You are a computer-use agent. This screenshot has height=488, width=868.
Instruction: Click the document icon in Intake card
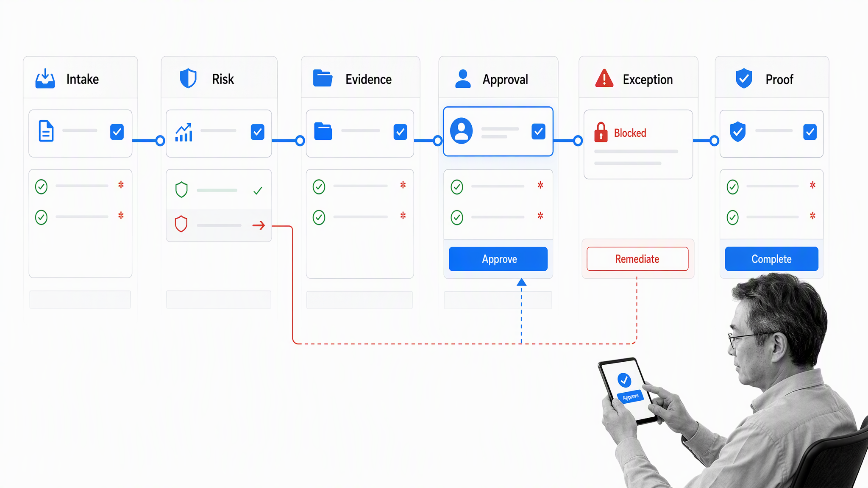[x=46, y=131]
